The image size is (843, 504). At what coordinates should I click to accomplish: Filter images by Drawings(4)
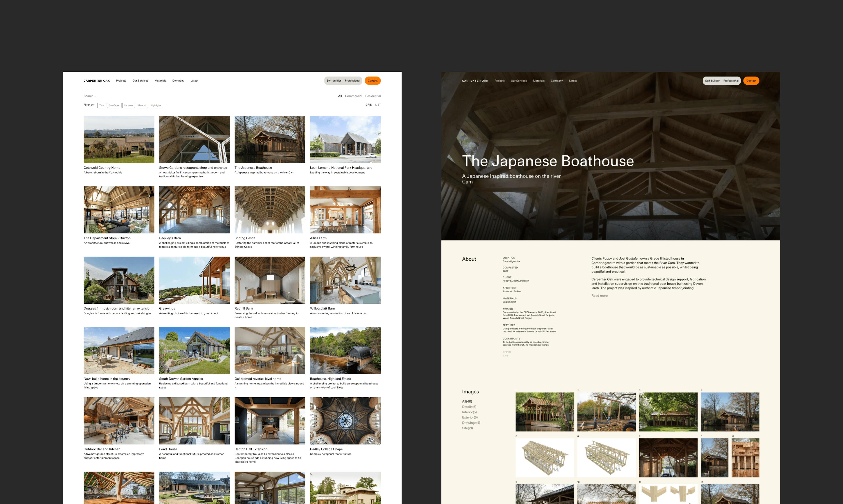pos(471,423)
